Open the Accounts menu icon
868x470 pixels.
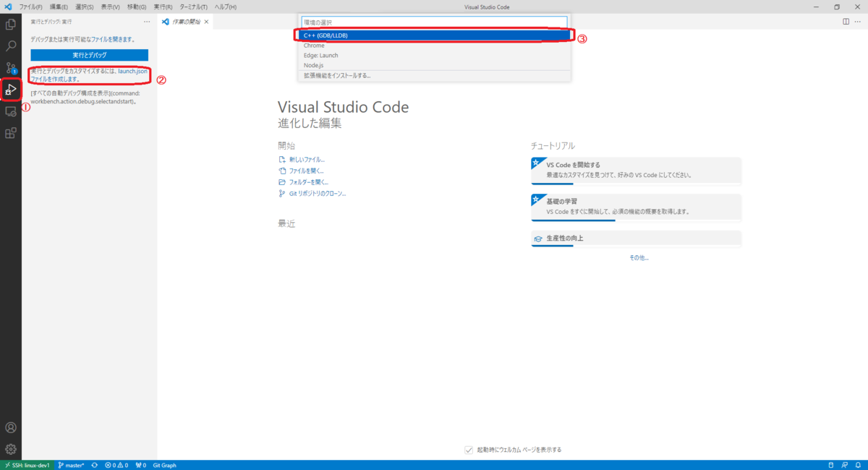(11, 428)
